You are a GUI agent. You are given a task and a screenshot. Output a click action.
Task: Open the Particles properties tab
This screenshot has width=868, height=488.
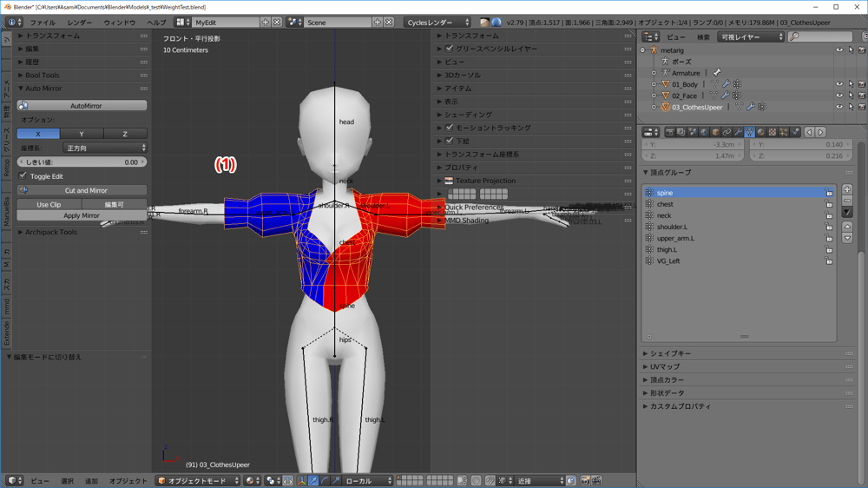pyautogui.click(x=784, y=132)
